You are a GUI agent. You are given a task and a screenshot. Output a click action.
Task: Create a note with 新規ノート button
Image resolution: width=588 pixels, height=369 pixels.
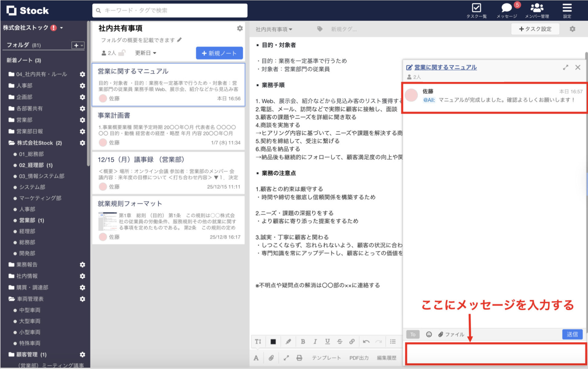[219, 53]
